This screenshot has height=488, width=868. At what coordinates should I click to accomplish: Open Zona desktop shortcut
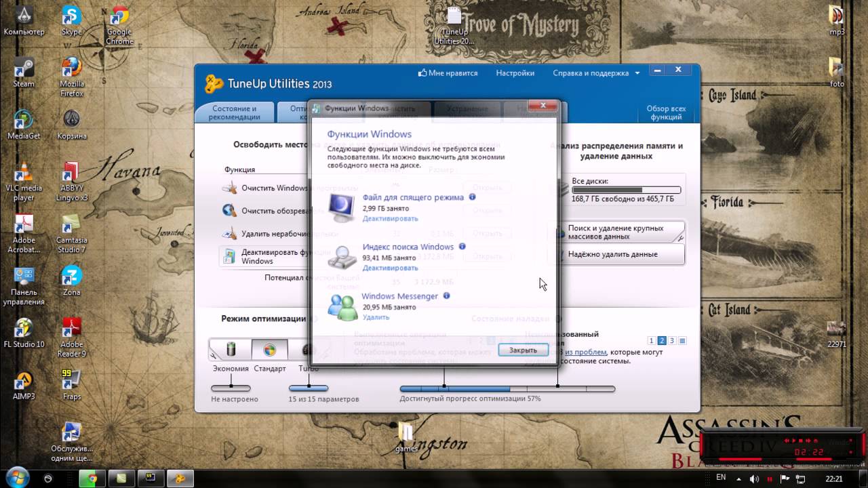click(71, 281)
